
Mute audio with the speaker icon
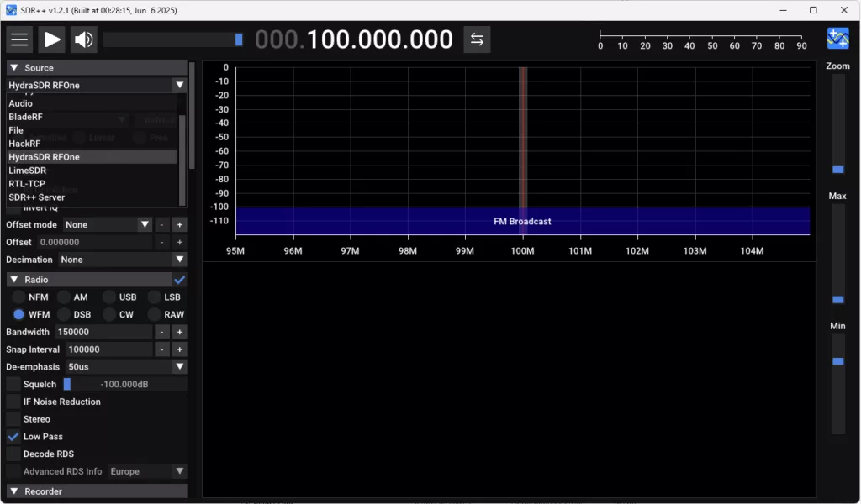click(x=82, y=39)
